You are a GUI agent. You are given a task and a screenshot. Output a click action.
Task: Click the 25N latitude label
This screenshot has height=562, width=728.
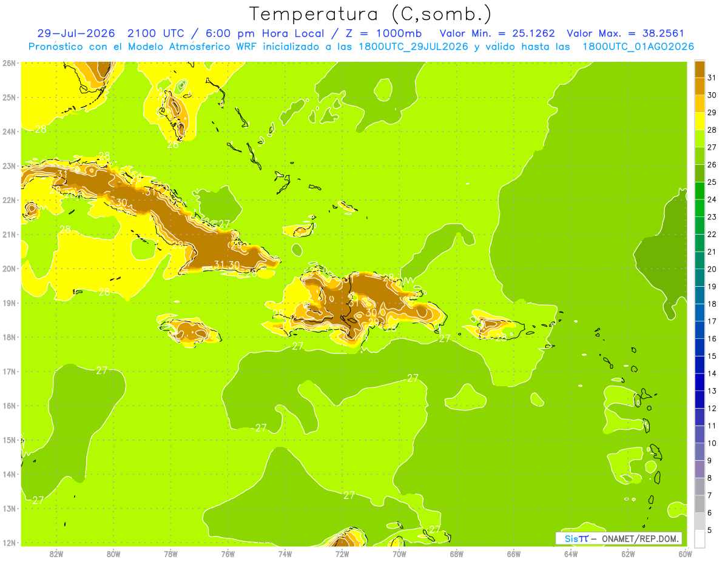click(8, 97)
